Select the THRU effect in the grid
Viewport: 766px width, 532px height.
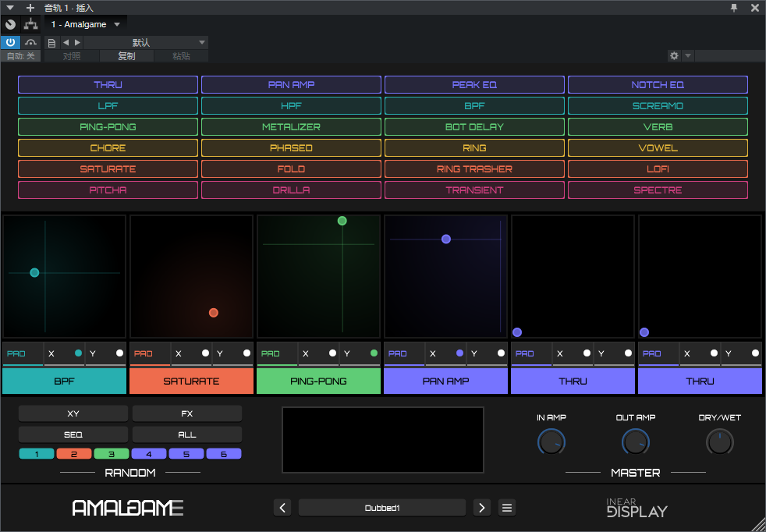(108, 84)
